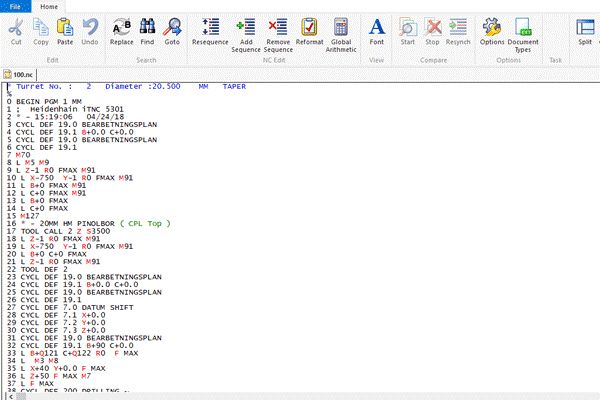Click the Goto magnifier icon
This screenshot has width=600, height=400.
point(172,30)
